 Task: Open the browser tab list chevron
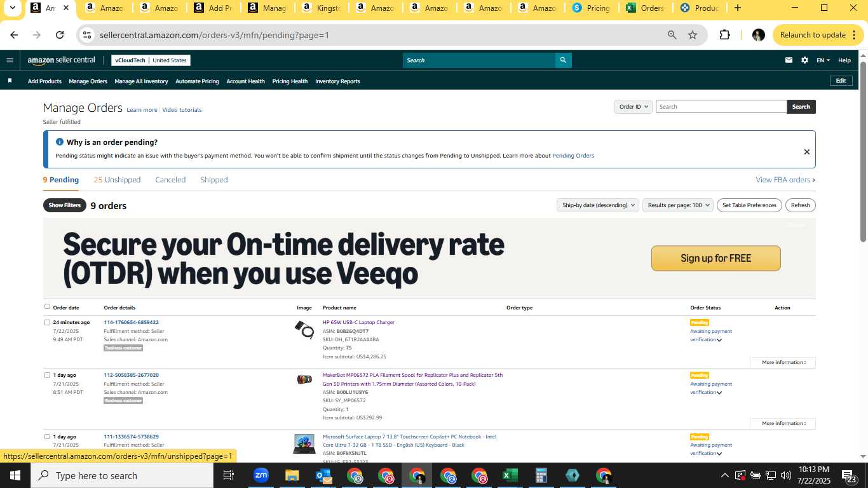point(12,8)
